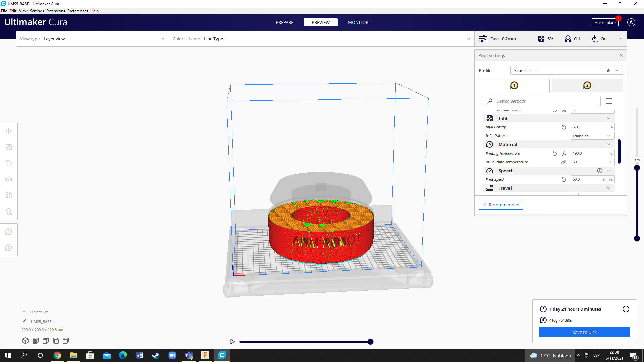Open the Marketplace
The image size is (644, 362).
tap(605, 22)
